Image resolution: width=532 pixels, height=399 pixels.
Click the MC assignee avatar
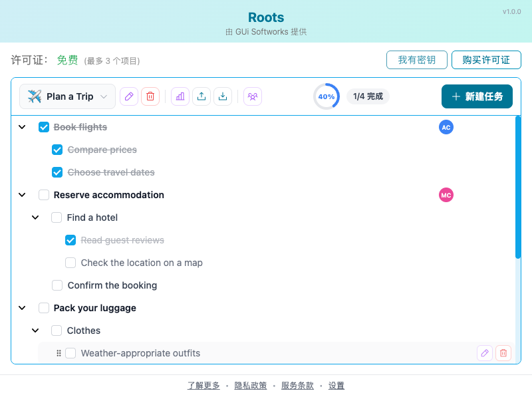click(446, 195)
